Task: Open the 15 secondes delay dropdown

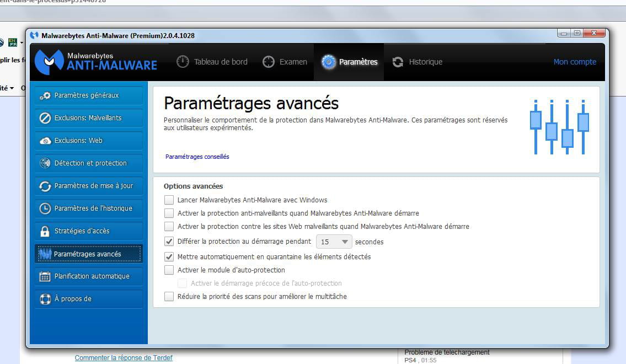Action: click(334, 242)
